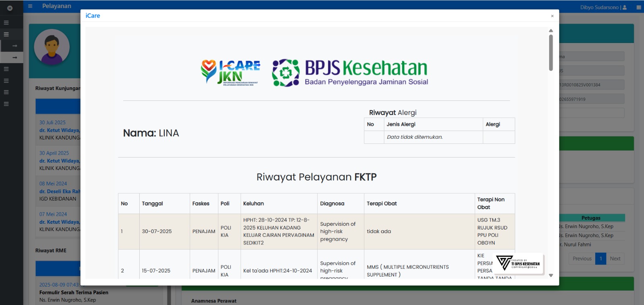Open the user icon next to Dibyo Sudarsono
Image resolution: width=644 pixels, height=305 pixels.
[625, 7]
